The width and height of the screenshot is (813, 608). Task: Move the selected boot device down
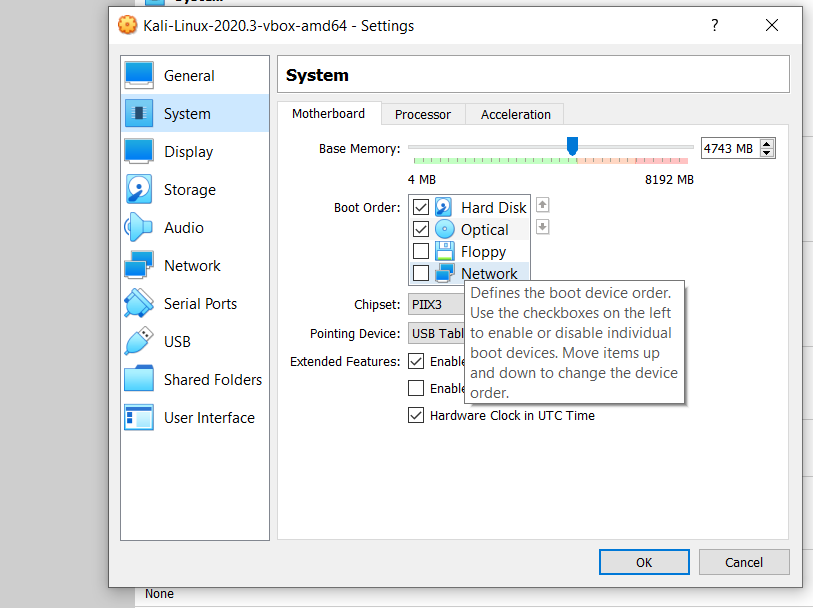click(542, 227)
